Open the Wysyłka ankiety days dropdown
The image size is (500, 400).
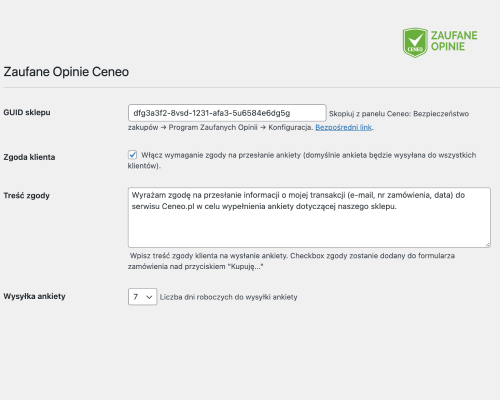pyautogui.click(x=142, y=297)
